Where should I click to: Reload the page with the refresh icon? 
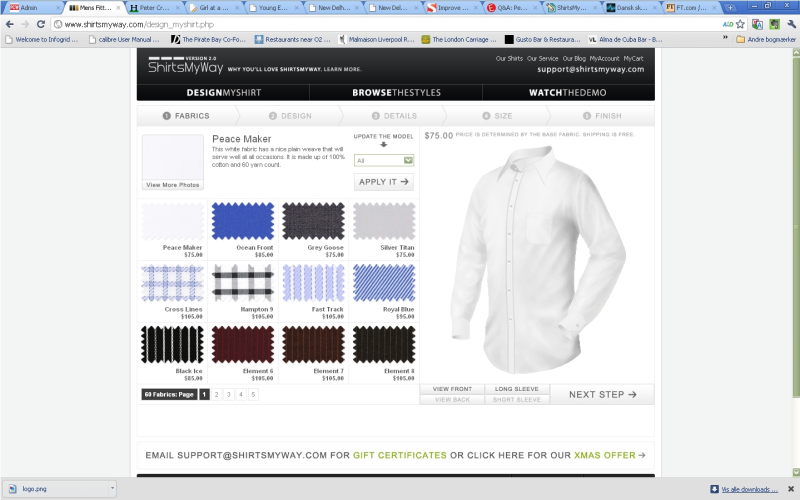(41, 24)
